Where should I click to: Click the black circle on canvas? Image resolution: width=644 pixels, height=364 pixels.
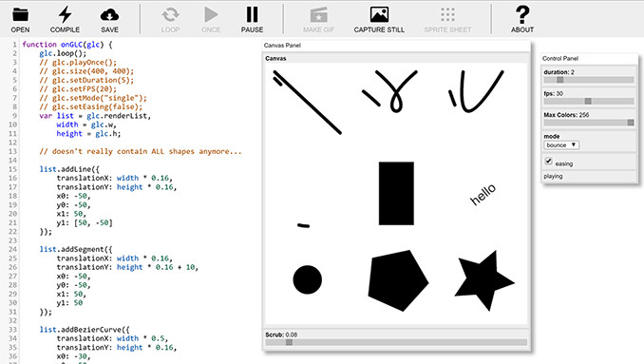[307, 279]
